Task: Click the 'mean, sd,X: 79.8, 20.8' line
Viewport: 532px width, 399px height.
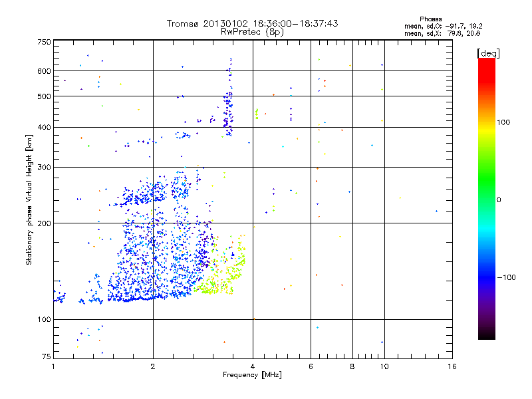Action: coord(442,33)
